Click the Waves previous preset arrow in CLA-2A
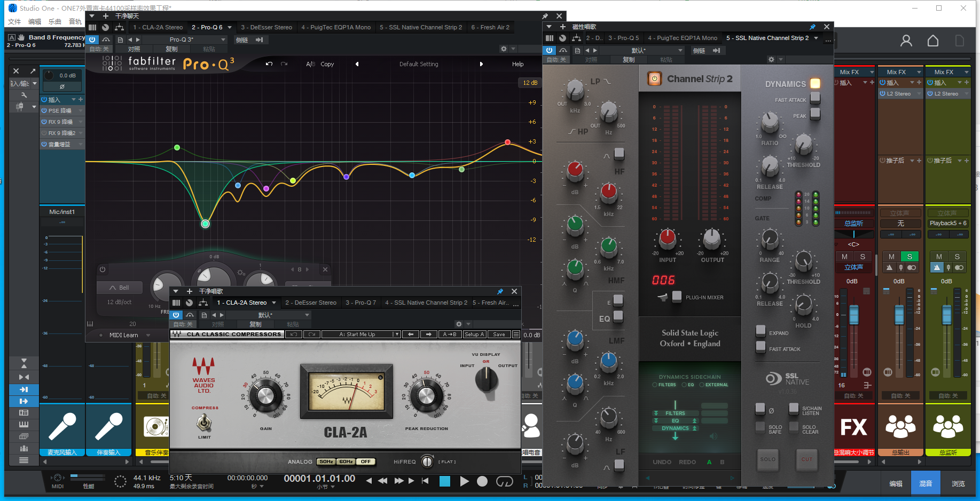This screenshot has width=980, height=501. click(411, 335)
